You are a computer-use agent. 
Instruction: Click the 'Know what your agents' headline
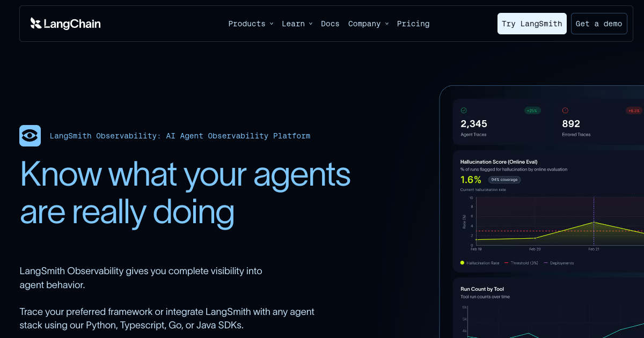click(185, 174)
